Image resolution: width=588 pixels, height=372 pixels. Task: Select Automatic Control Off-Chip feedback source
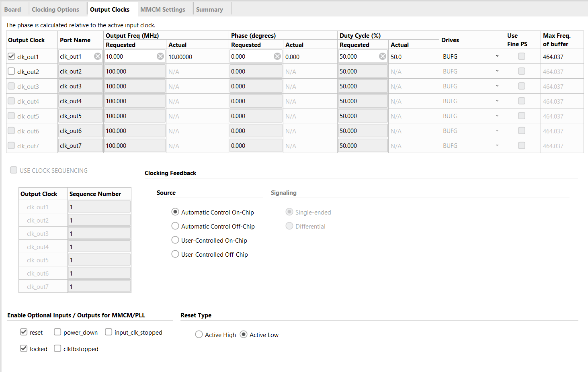coord(175,226)
